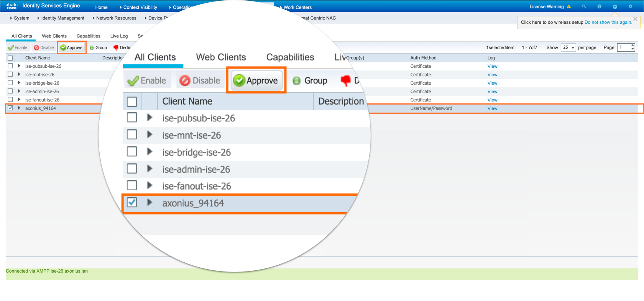Open the Identity Management submenu
644x301 pixels.
click(x=61, y=18)
